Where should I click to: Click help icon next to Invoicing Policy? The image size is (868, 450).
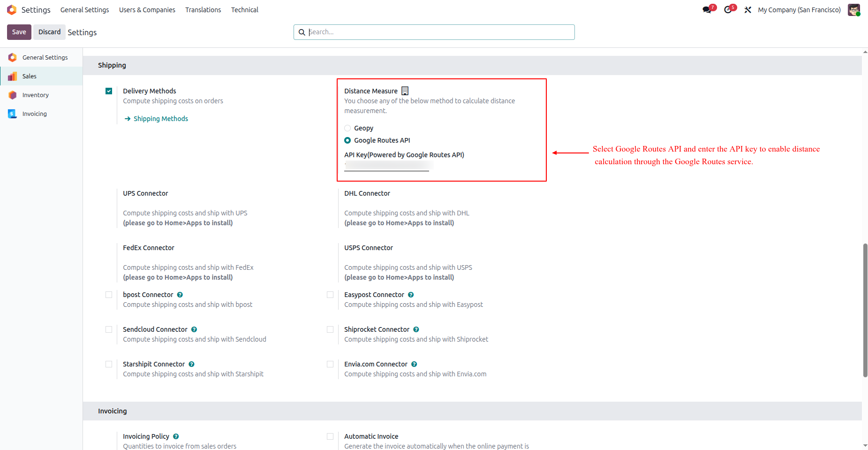pos(176,436)
